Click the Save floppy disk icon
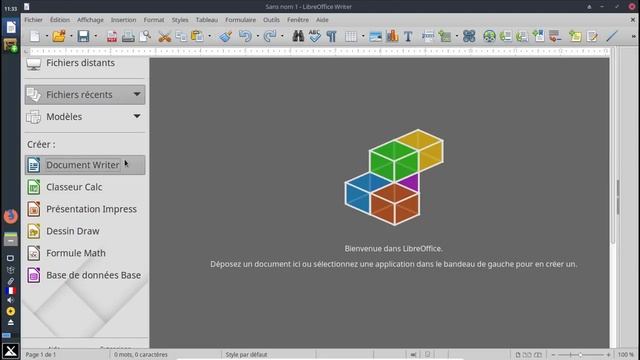640x360 pixels. pyautogui.click(x=83, y=36)
